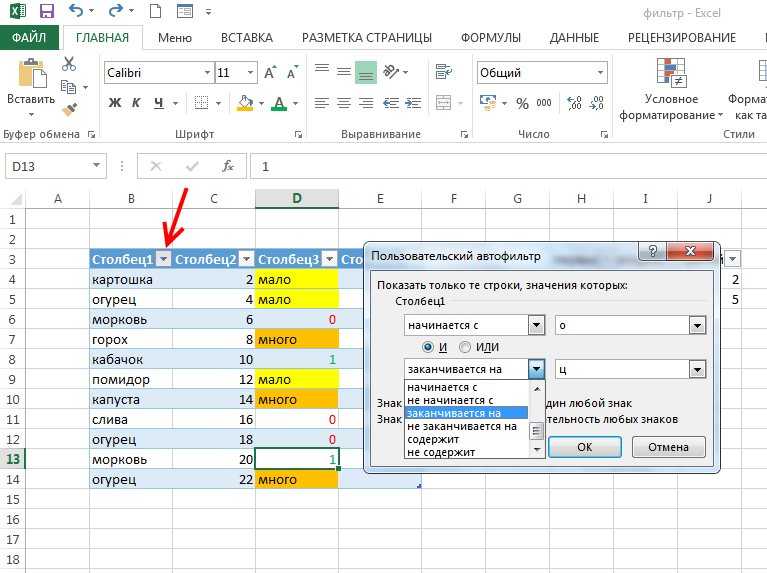Viewport: 767px width, 573px height.
Task: Open the ФОРМУЛЫ tab
Action: pyautogui.click(x=491, y=38)
